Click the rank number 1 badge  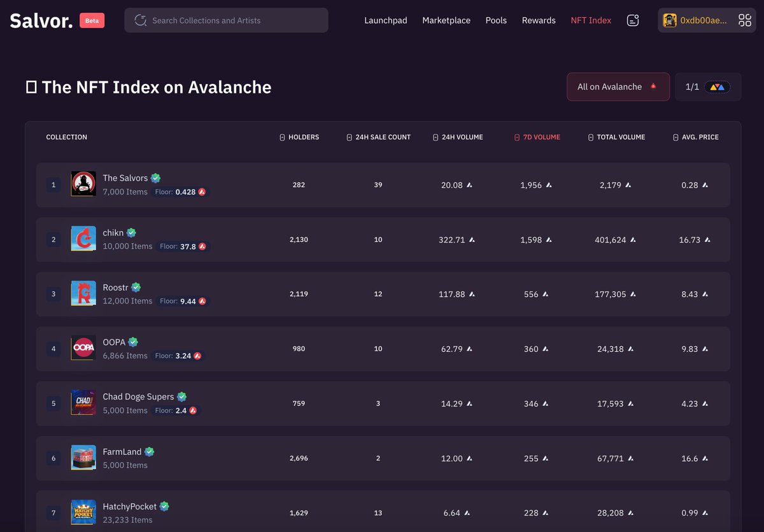pos(53,185)
